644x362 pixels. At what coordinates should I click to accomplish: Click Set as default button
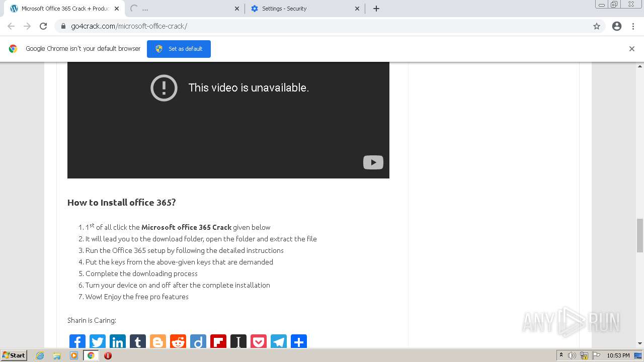pos(179,49)
